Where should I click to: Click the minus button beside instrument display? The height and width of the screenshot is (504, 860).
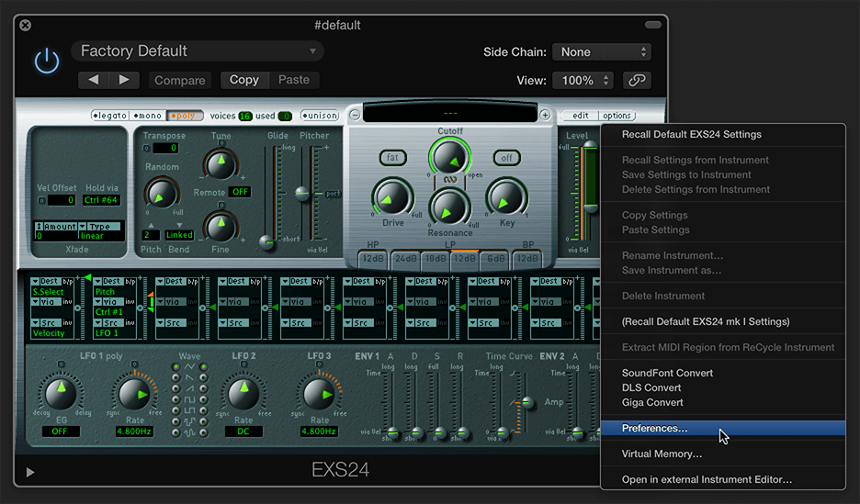click(x=355, y=115)
